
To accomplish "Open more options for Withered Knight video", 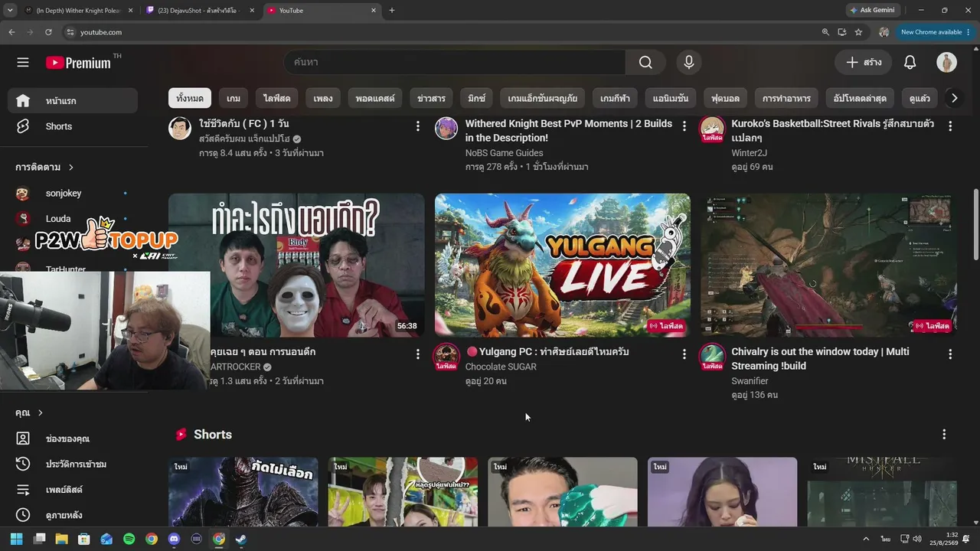I will coord(684,126).
